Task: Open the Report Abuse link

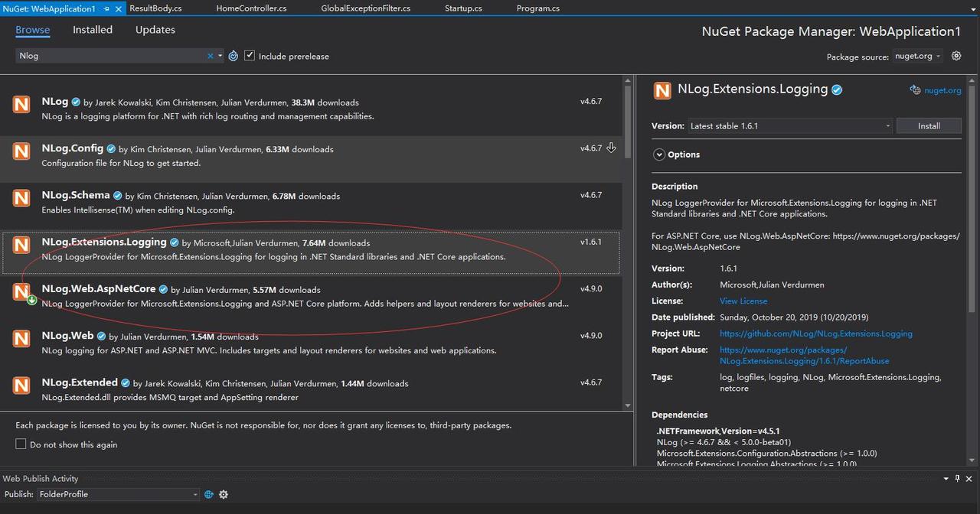Action: click(805, 356)
